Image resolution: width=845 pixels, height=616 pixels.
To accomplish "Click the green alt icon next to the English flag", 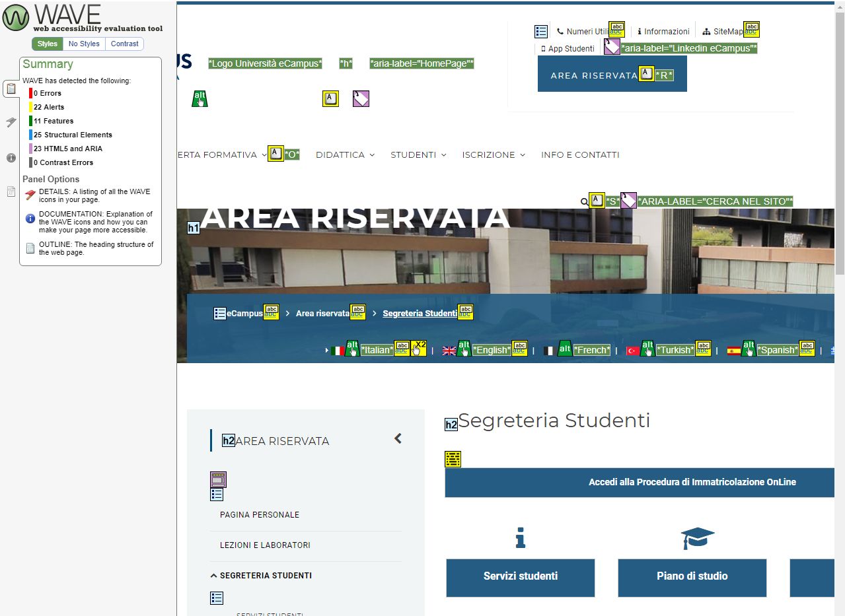I will [x=464, y=349].
